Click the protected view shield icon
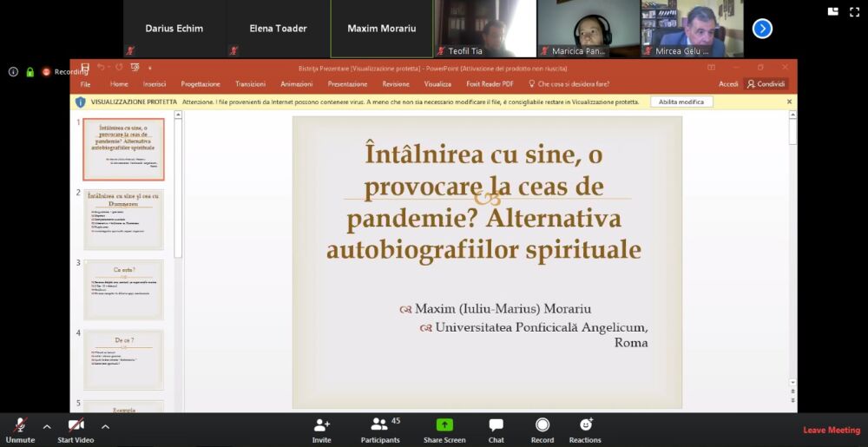 tap(80, 102)
